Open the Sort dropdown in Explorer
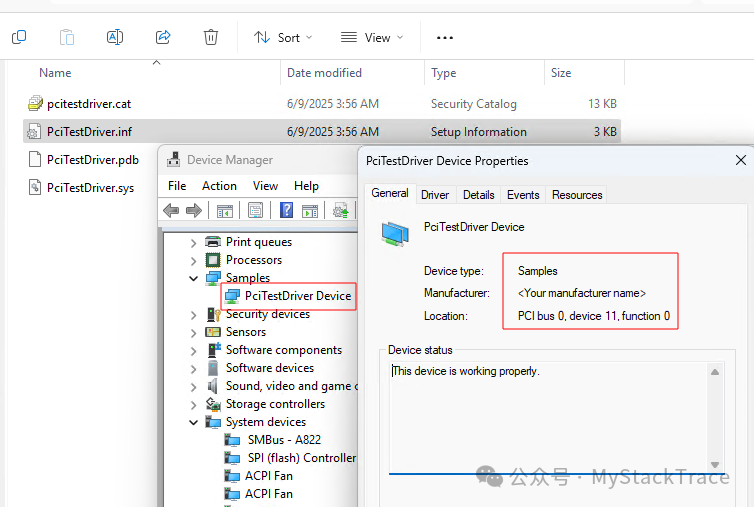 (283, 38)
